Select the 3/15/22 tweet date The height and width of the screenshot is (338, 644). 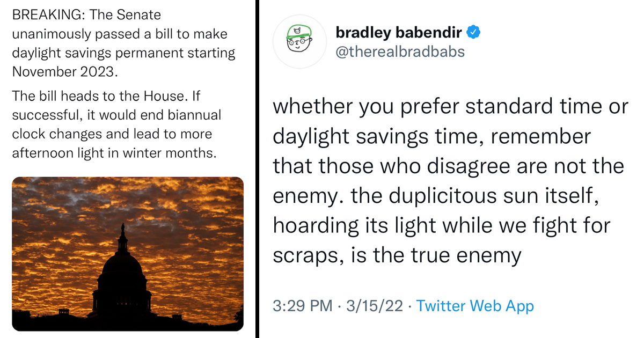coord(374,306)
